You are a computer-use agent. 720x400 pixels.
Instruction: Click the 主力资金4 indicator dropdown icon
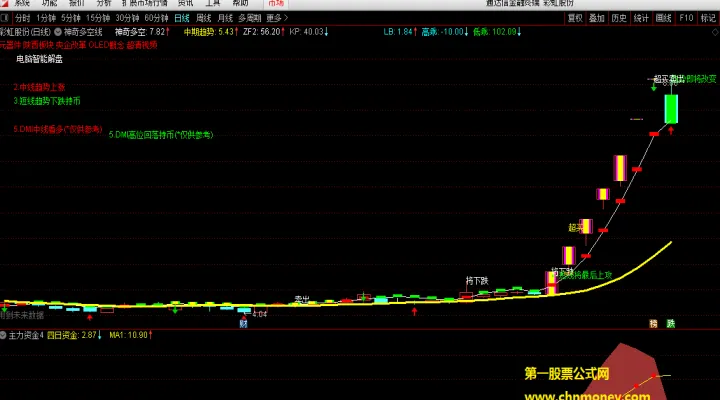[x=3, y=335]
